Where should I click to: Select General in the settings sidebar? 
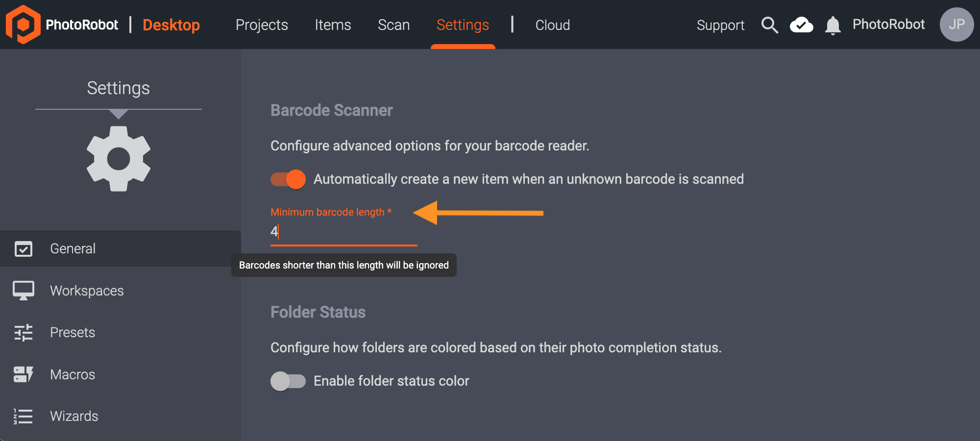(x=73, y=248)
